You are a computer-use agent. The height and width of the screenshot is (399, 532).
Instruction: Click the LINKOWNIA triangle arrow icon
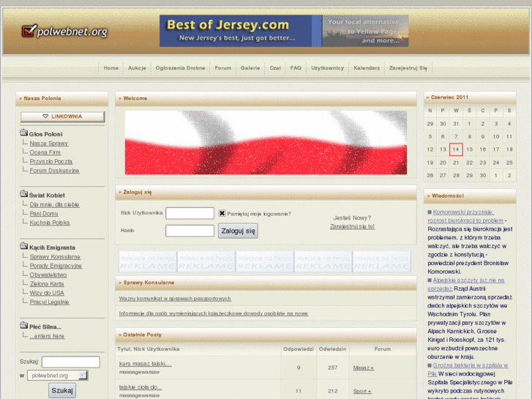click(x=45, y=116)
